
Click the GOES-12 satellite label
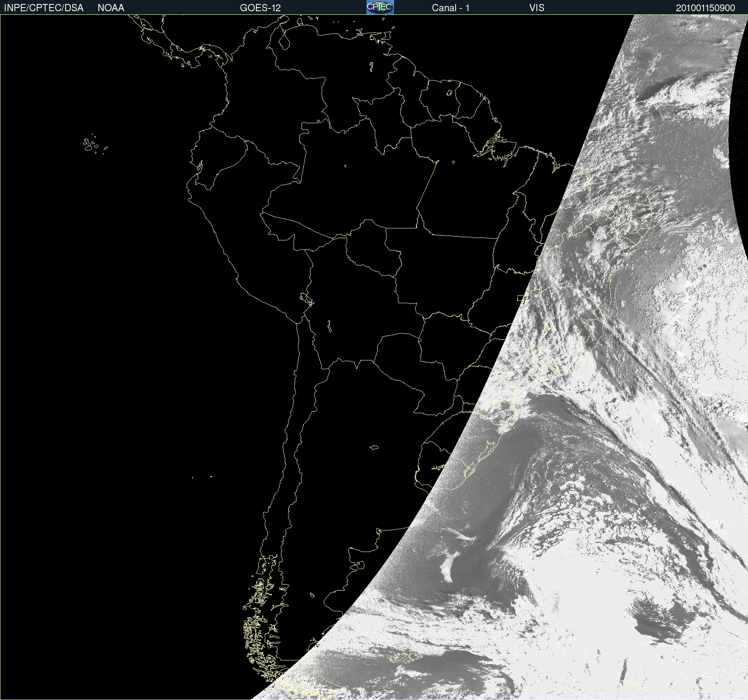[x=260, y=8]
